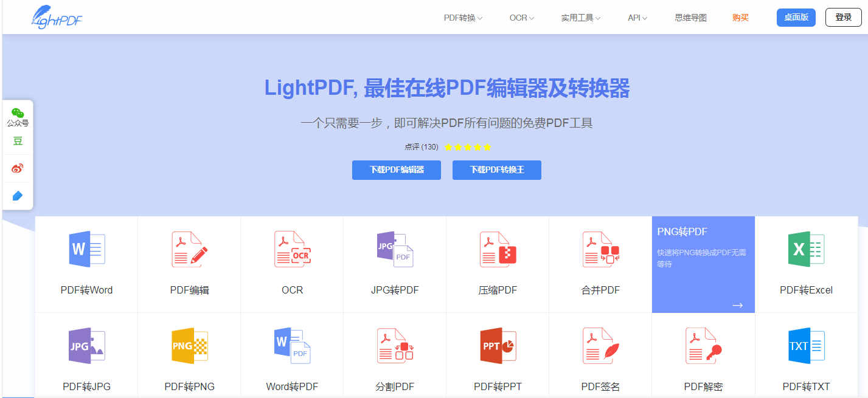The image size is (868, 398).
Task: Choose the 压缩PDF zipper icon
Action: 498,249
